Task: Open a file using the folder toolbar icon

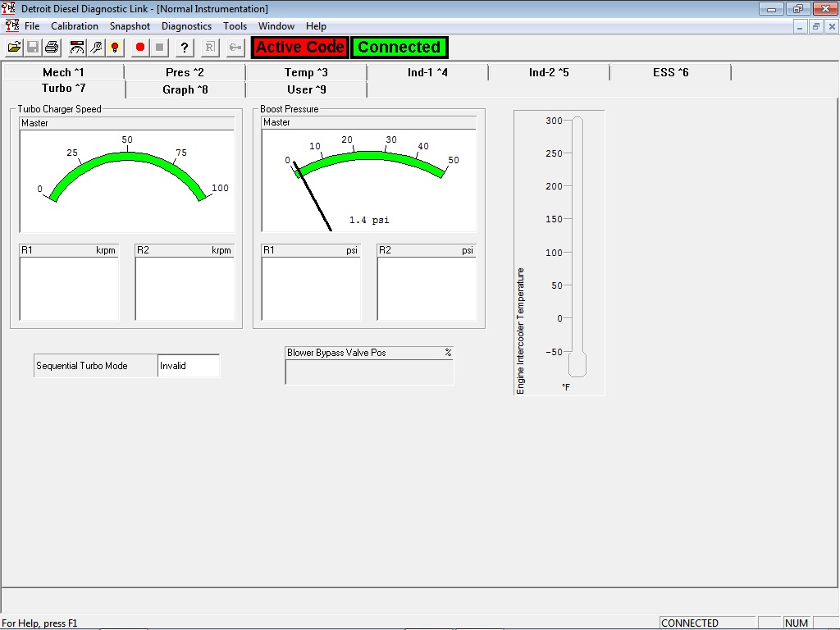Action: (x=14, y=47)
